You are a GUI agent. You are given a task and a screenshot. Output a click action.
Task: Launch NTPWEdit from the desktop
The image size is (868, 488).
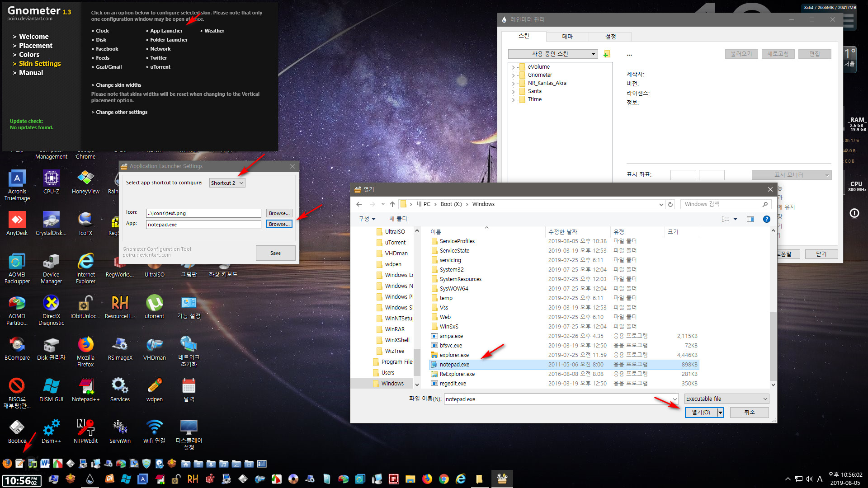[x=85, y=432]
